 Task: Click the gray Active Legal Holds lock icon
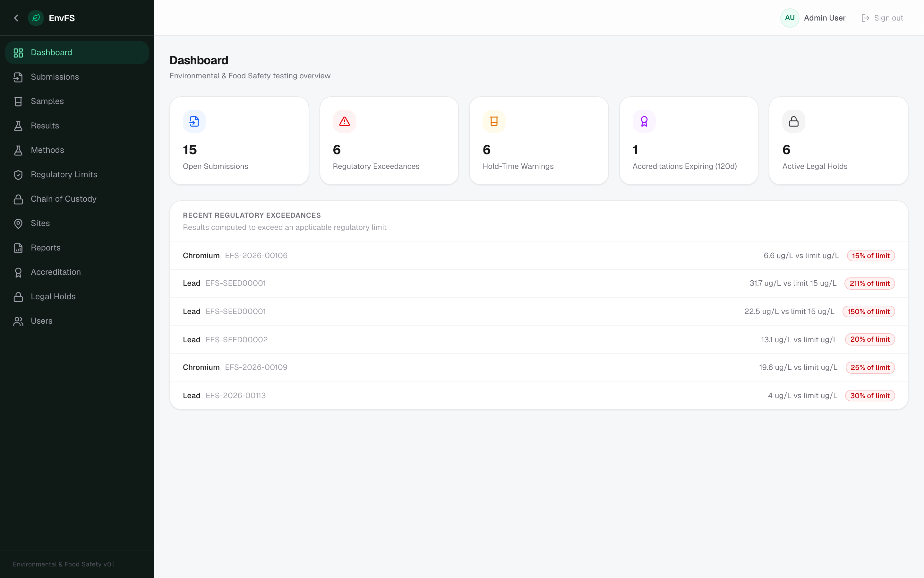[794, 122]
